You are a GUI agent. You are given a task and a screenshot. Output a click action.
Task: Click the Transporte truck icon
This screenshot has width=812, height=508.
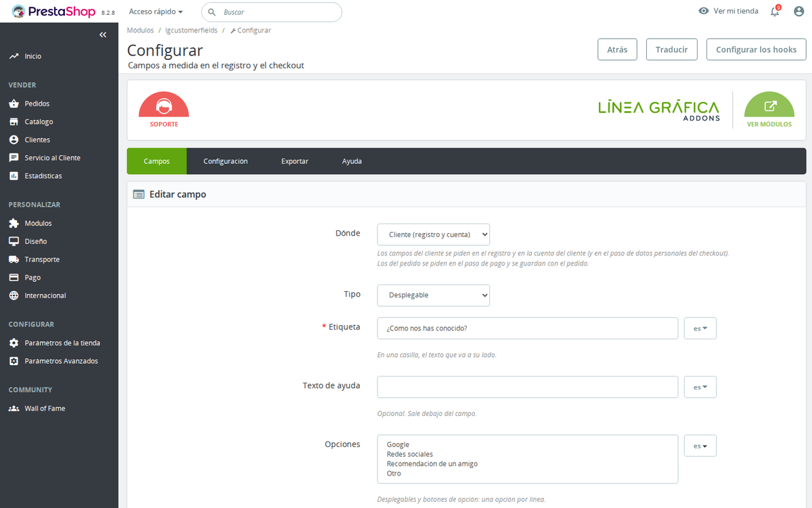[14, 259]
